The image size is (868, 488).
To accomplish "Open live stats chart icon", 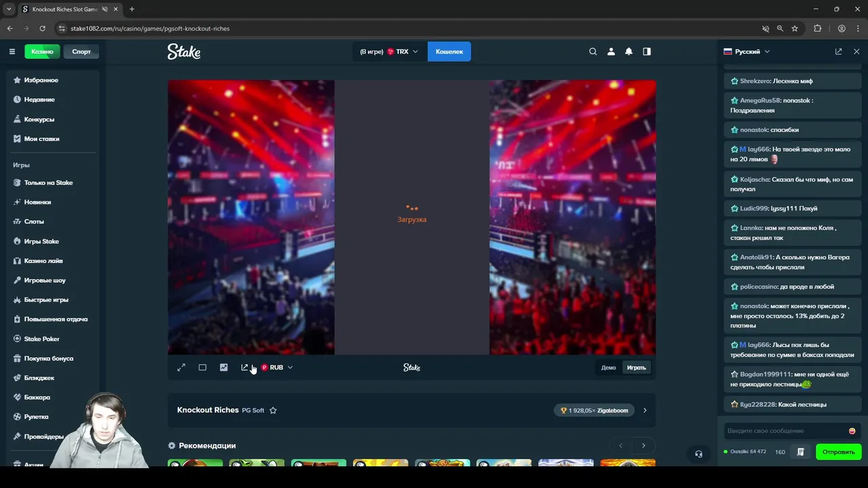I will (x=224, y=367).
